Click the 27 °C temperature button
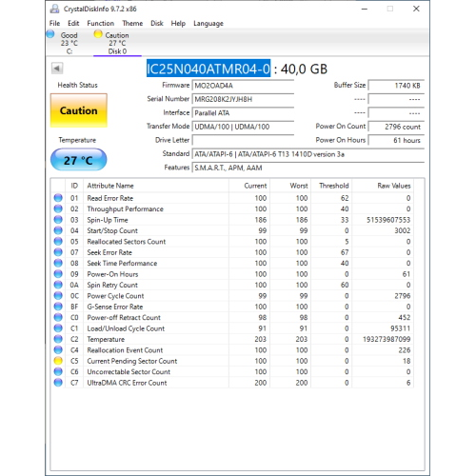The width and height of the screenshot is (476, 476). [x=79, y=160]
